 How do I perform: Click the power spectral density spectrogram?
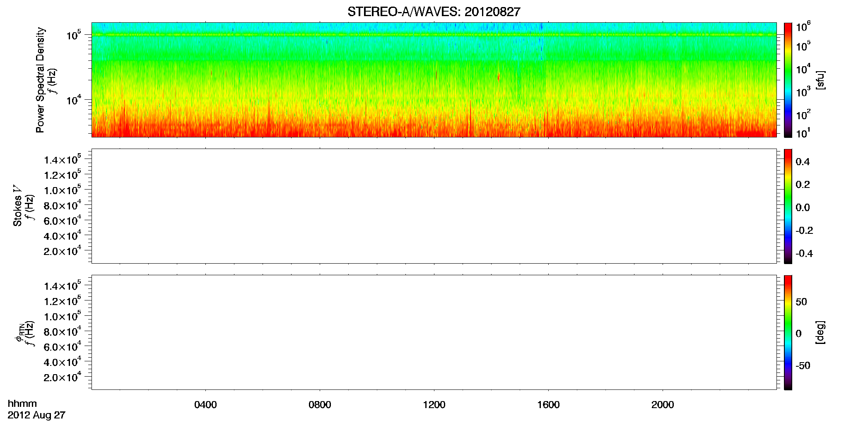(434, 80)
